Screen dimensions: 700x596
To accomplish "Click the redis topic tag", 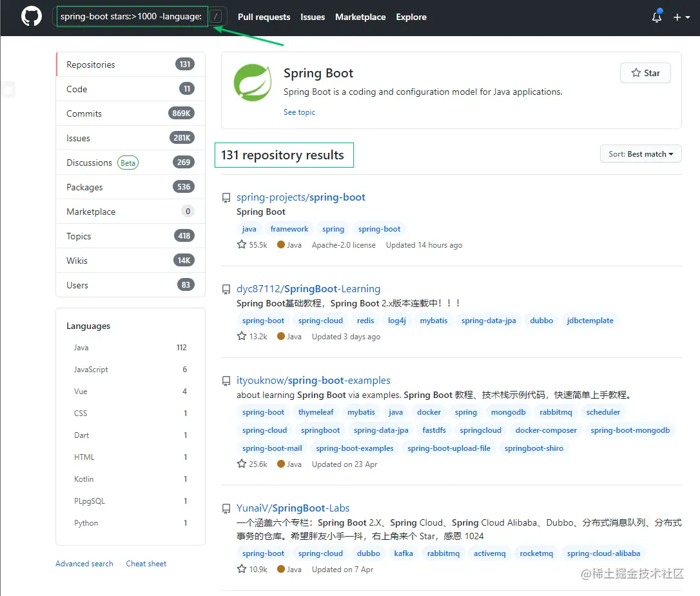I will tap(365, 321).
